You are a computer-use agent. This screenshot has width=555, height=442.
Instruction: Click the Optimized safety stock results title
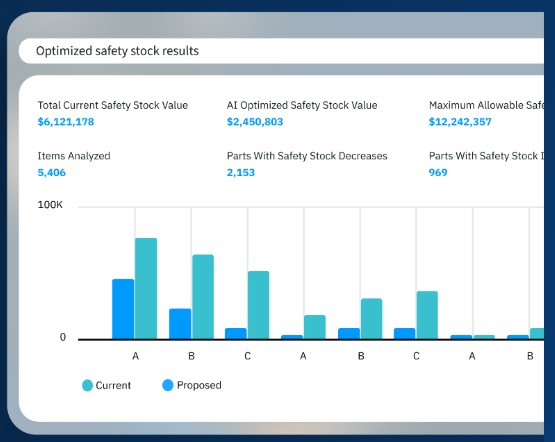pyautogui.click(x=117, y=51)
